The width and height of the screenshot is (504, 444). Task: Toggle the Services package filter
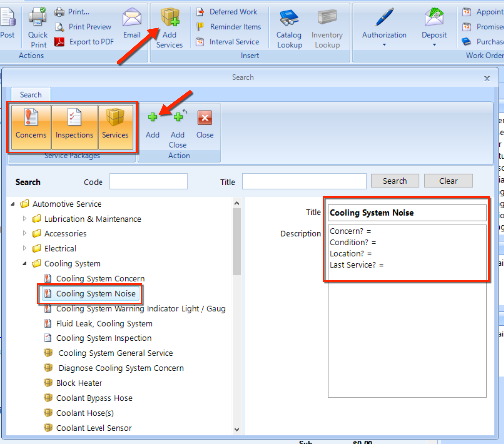tap(115, 126)
